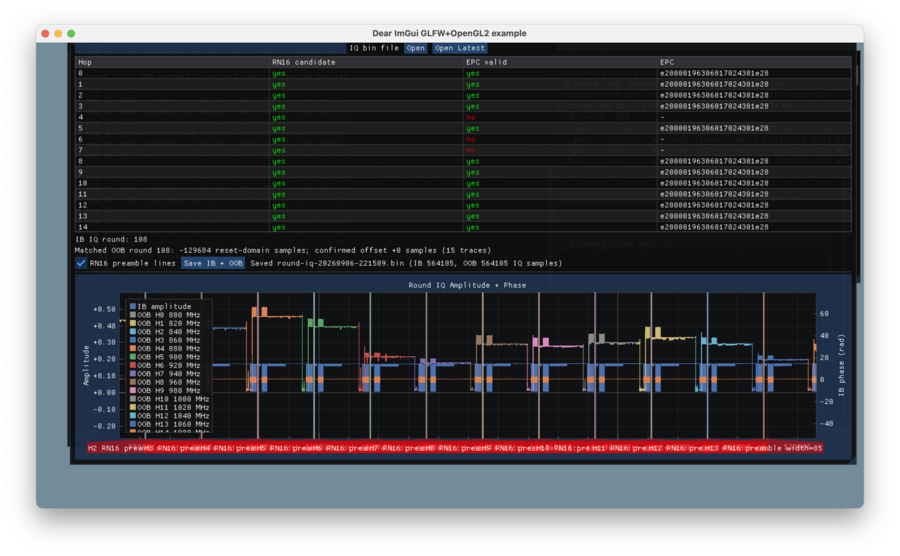Click the EPC value in Hop 5 row
Image resolution: width=900 pixels, height=556 pixels.
point(713,129)
